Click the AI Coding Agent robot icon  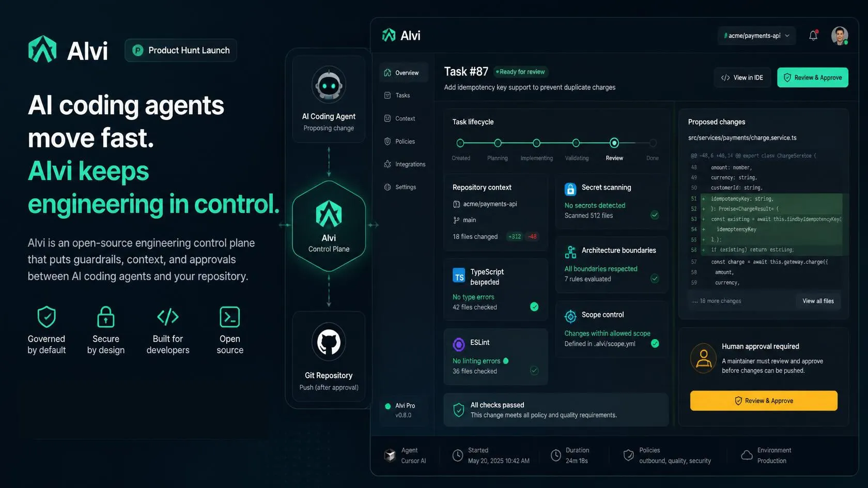(329, 85)
